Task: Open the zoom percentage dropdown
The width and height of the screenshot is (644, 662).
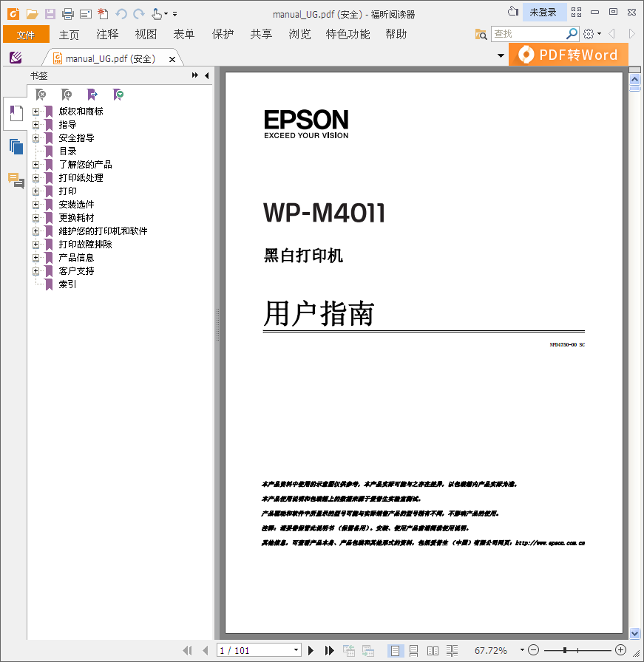Action: [522, 650]
